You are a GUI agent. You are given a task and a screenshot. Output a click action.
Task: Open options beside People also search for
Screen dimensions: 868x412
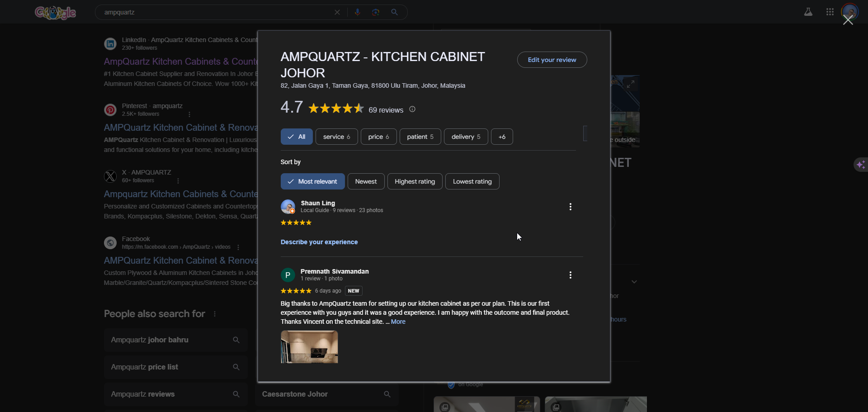pyautogui.click(x=215, y=314)
